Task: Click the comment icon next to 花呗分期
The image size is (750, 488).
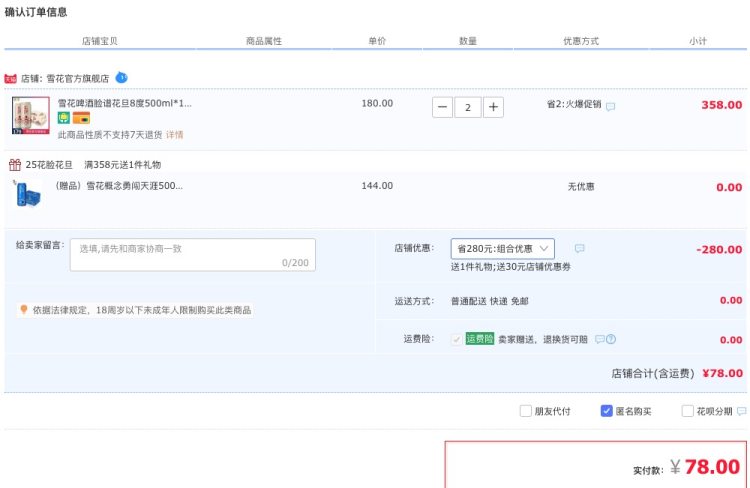Action: click(x=741, y=411)
